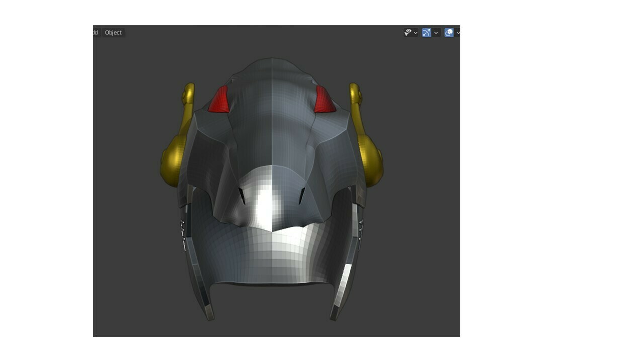Select the left cheek guard's bottom tip
Screen dimensions: 644x362
point(209,314)
